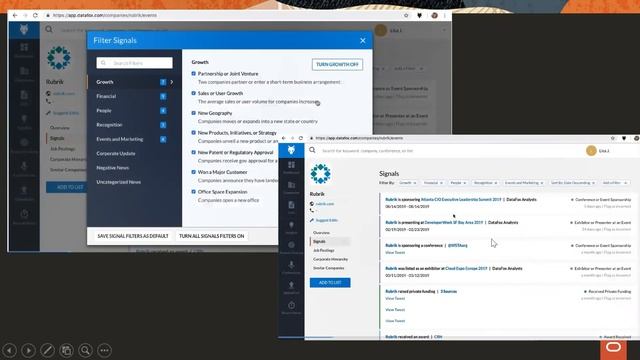Screen dimensions: 640x360
Task: Click the next slide arrow in presentation controls
Action: [28, 350]
